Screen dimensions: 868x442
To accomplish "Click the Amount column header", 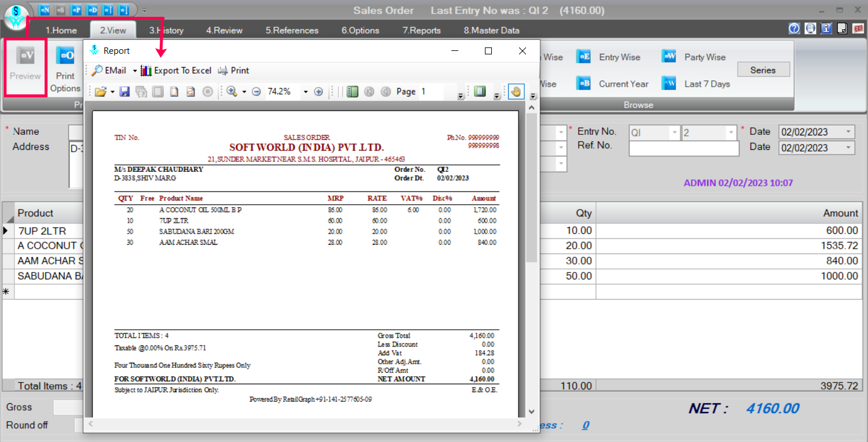I will point(729,213).
